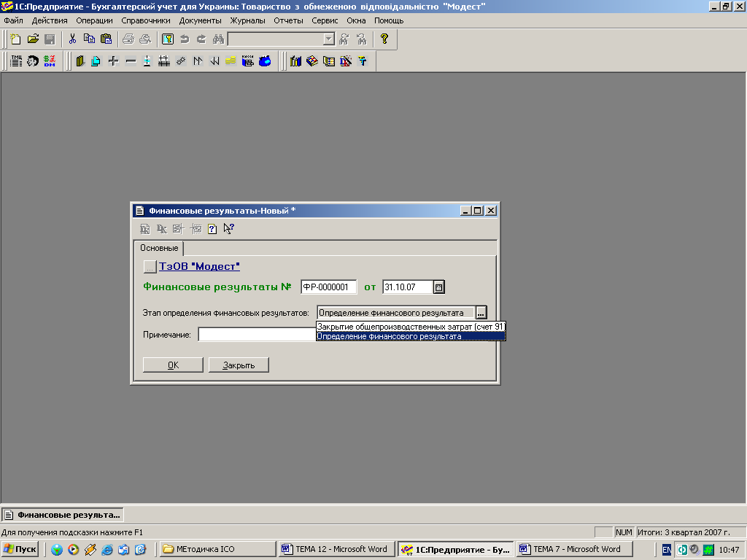Screen dimensions: 747x560
Task: Switch to ТЕМА 12 - Microsoft Word taskbar item
Action: coord(337,549)
